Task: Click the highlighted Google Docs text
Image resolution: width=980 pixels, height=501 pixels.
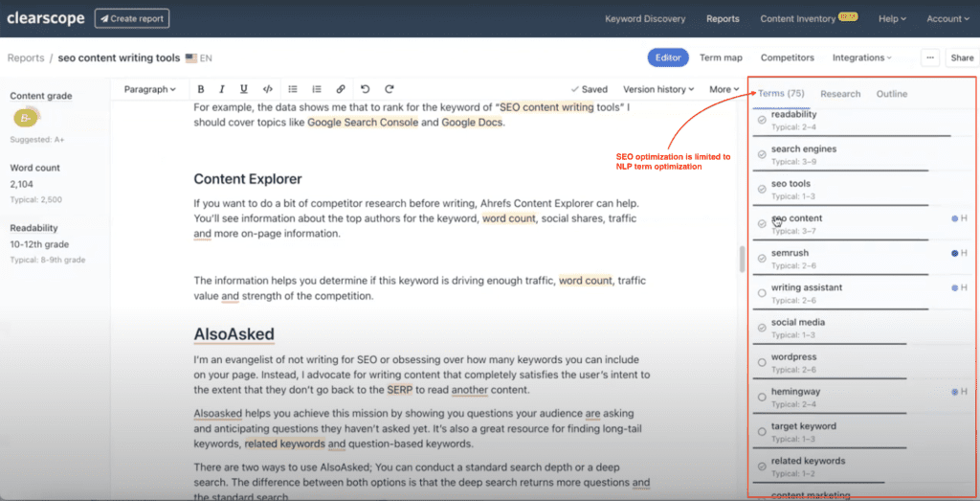Action: click(x=472, y=123)
